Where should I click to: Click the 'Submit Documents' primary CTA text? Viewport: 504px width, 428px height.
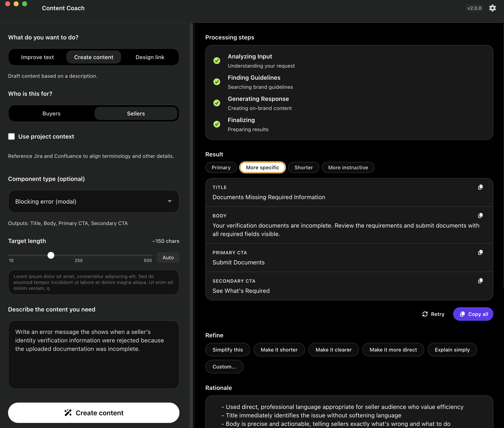238,262
